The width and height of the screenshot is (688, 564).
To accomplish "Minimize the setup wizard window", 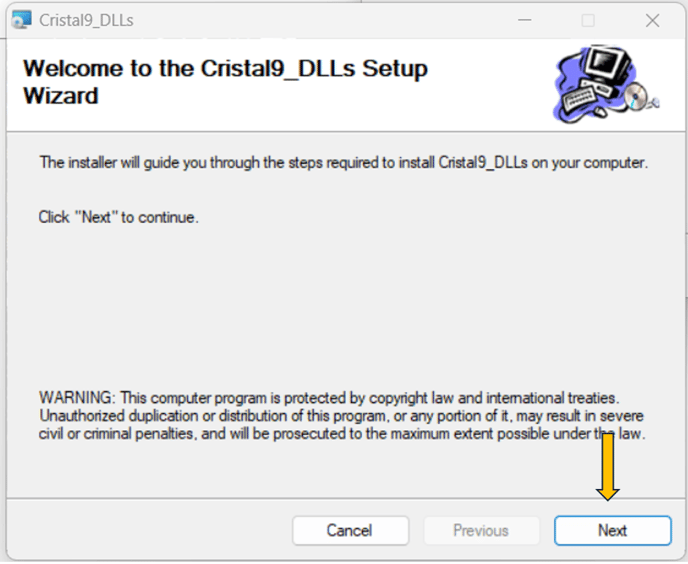I will coord(524,20).
